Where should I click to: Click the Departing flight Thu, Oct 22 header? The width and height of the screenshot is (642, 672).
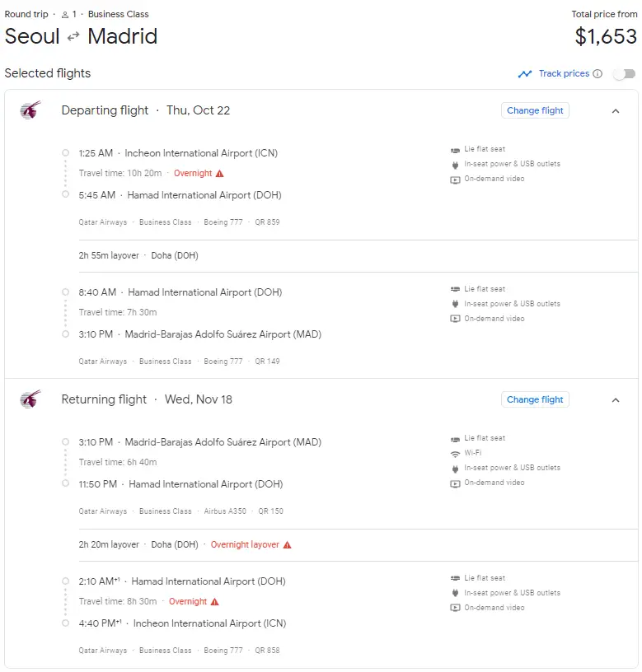pos(146,110)
